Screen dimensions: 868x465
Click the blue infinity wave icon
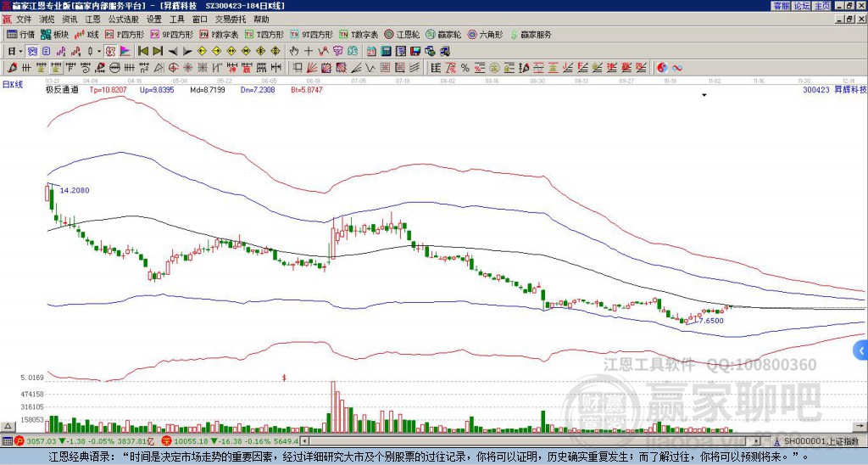[677, 68]
